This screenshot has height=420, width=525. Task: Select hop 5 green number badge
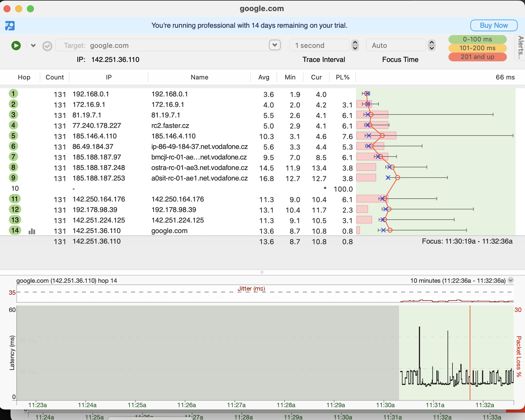13,136
